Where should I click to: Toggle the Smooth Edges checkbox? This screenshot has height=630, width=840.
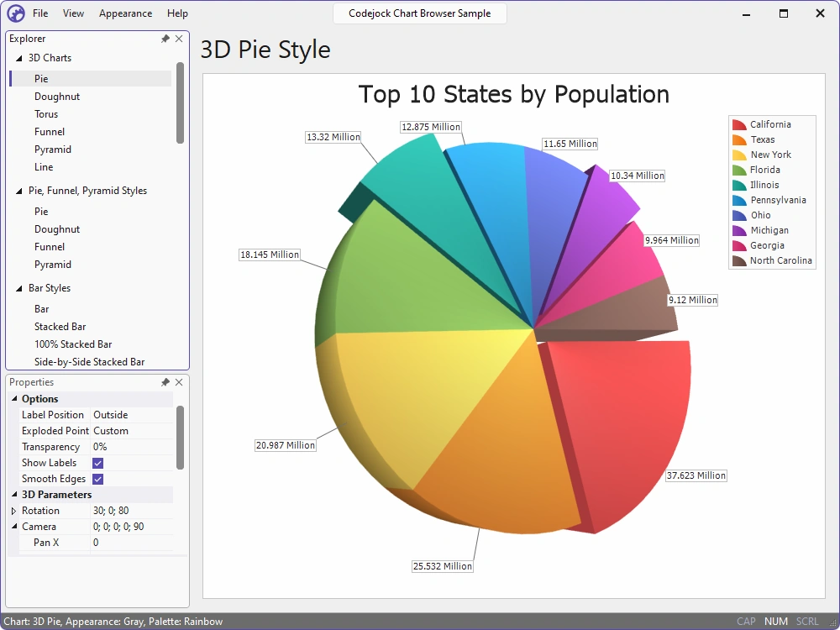coord(98,479)
